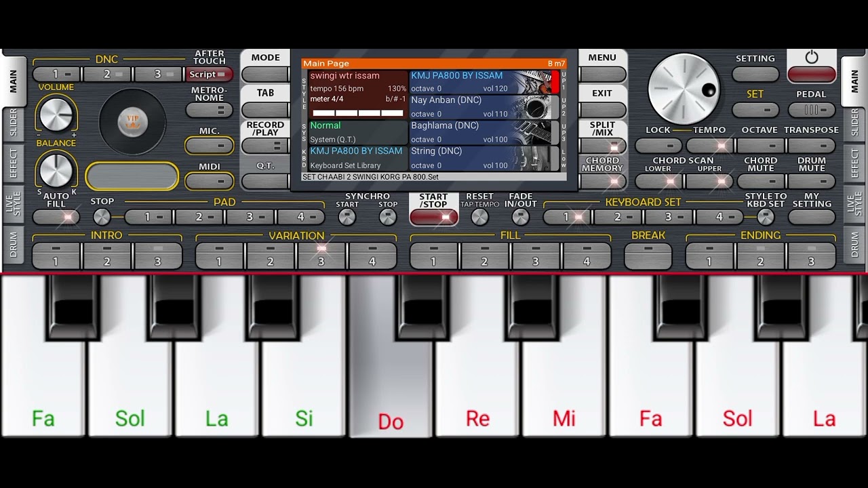Image resolution: width=868 pixels, height=488 pixels.
Task: Open left SLIDER tab
Action: click(x=13, y=124)
